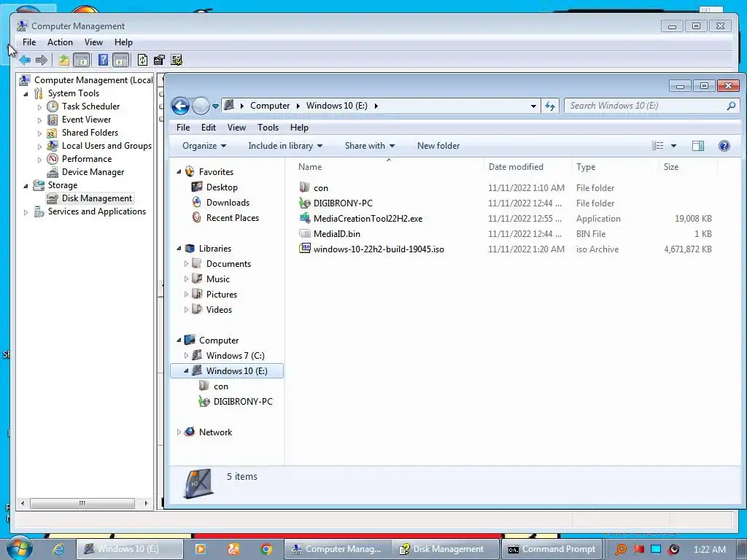
Task: Open Internet Explorer from taskbar
Action: tap(58, 549)
